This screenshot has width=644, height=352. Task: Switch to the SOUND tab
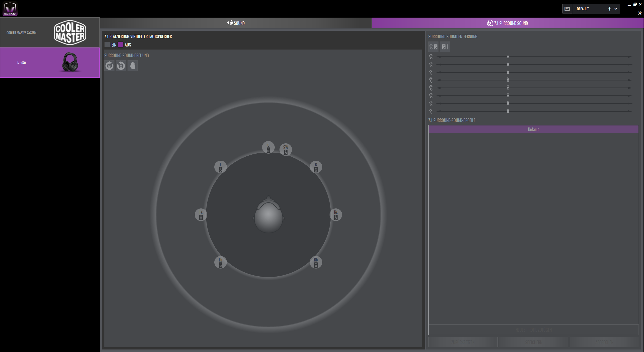(236, 23)
